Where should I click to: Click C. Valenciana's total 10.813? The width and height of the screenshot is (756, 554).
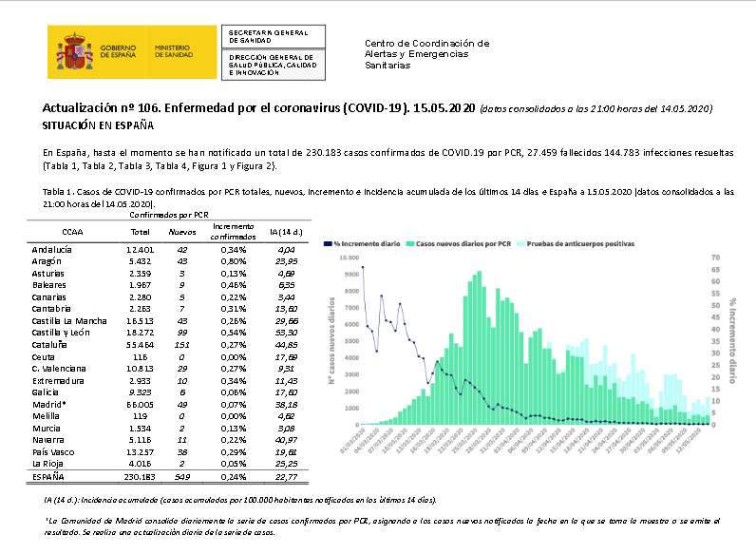pyautogui.click(x=140, y=369)
